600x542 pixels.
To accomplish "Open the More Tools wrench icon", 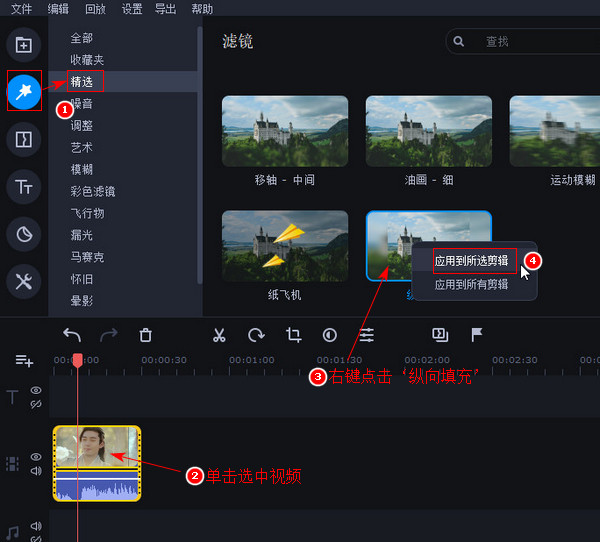I will [24, 282].
